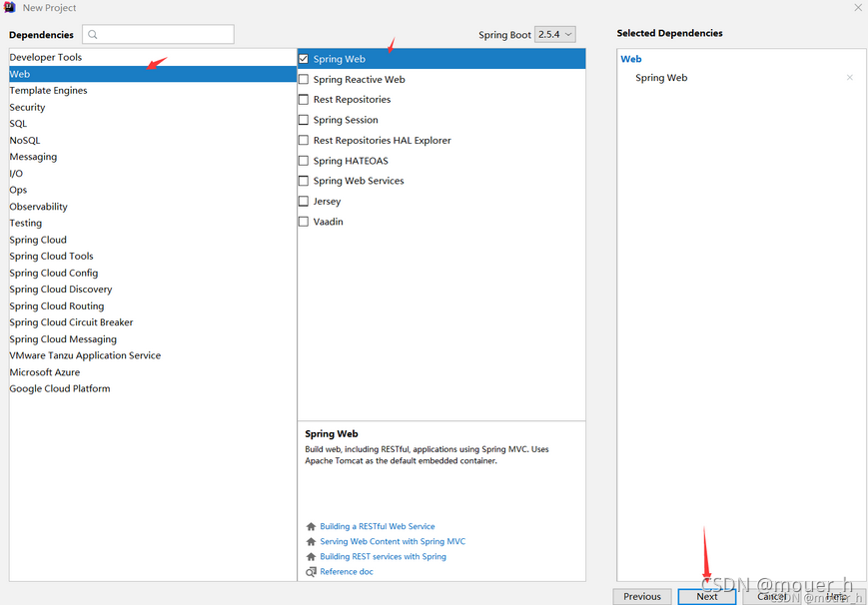Open the Testing category
This screenshot has width=868, height=605.
153,223
